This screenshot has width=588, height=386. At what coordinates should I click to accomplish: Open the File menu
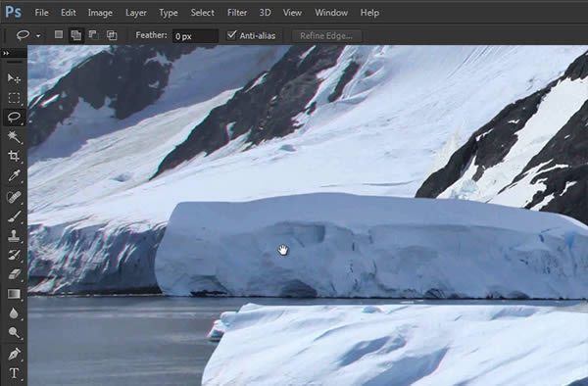[x=41, y=13]
